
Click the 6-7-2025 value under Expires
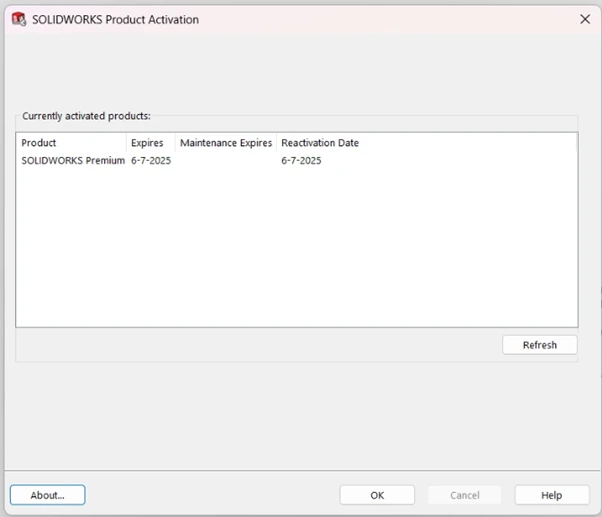(x=151, y=160)
